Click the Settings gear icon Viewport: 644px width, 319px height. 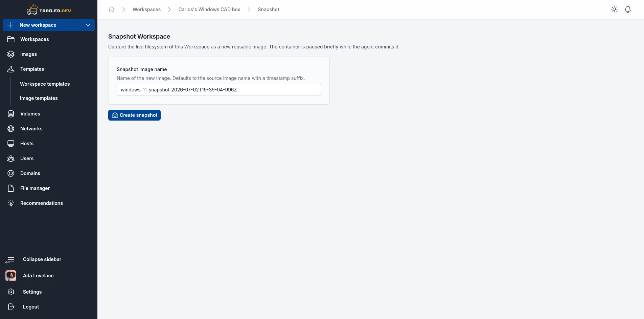(x=11, y=292)
